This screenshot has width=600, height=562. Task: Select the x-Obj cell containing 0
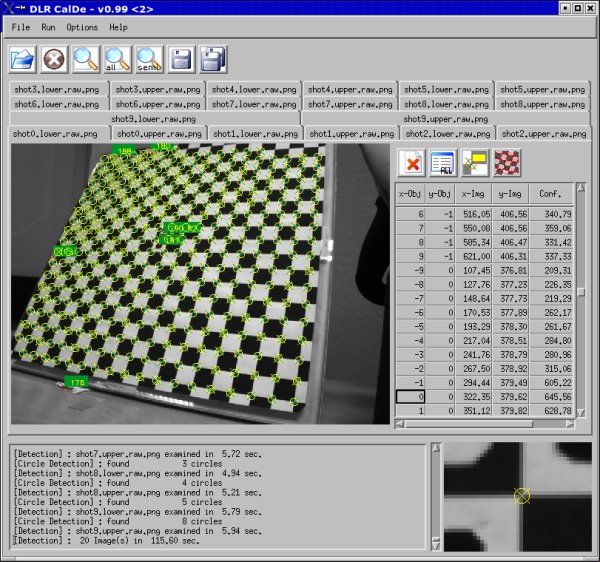(411, 397)
